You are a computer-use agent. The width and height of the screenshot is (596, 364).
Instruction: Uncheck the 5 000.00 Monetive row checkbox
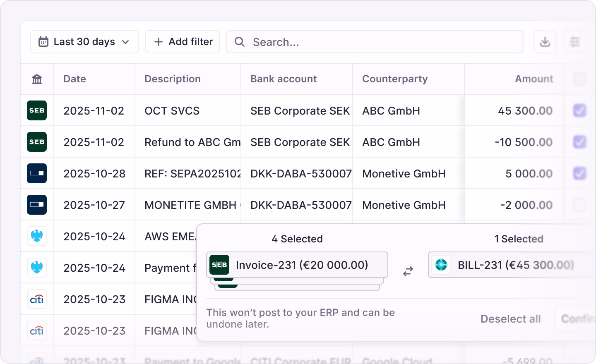(x=580, y=173)
